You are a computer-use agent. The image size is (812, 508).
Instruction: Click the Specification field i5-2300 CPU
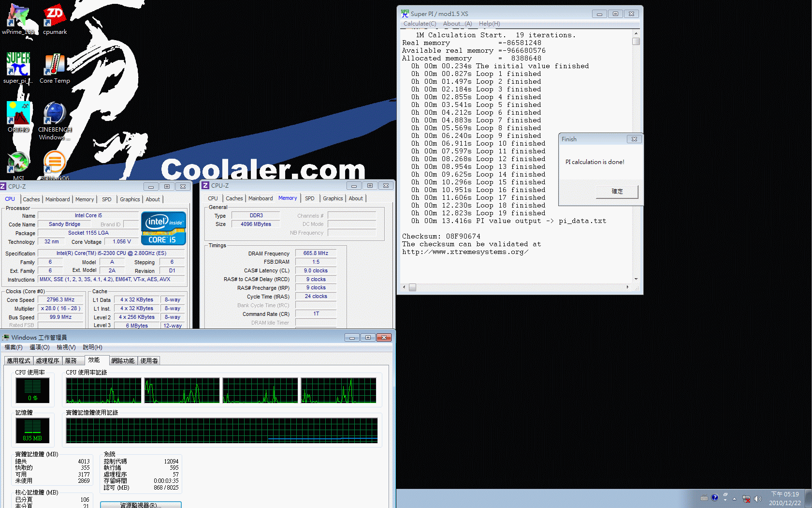111,254
